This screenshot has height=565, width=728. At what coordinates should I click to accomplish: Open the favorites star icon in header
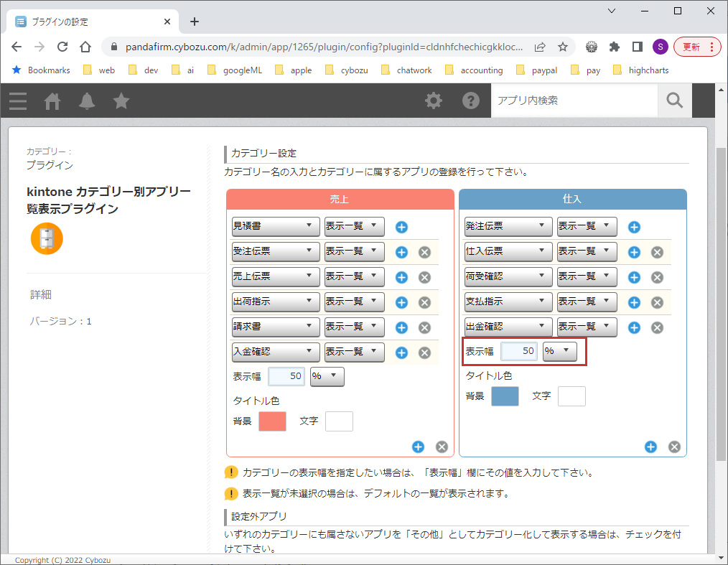121,101
